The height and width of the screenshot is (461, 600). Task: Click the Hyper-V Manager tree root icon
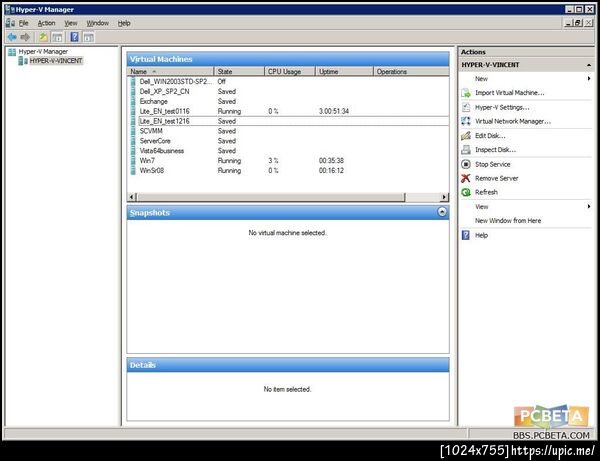12,52
